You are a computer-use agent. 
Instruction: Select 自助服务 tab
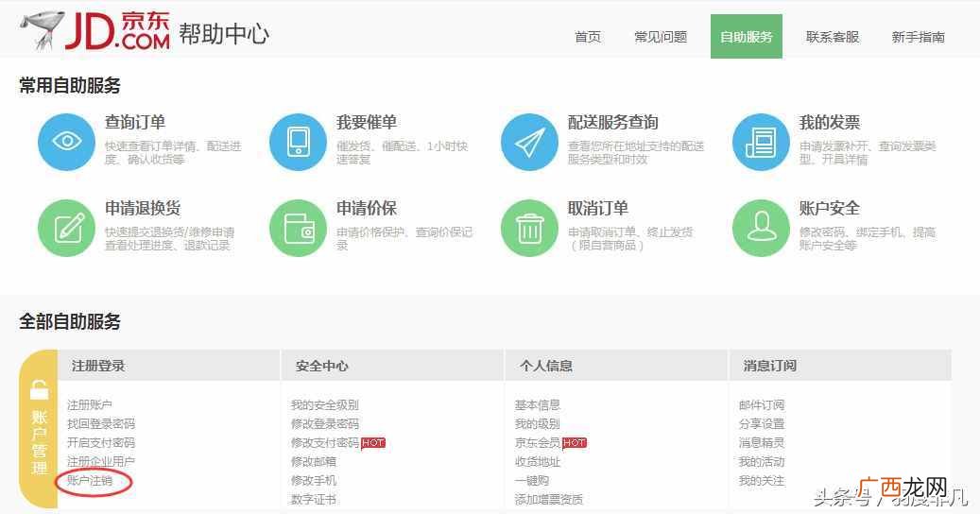[x=747, y=36]
